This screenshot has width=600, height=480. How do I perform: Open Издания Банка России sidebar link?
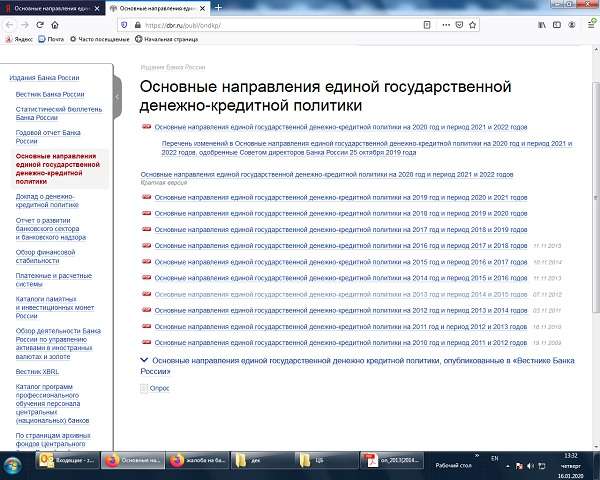tap(44, 78)
